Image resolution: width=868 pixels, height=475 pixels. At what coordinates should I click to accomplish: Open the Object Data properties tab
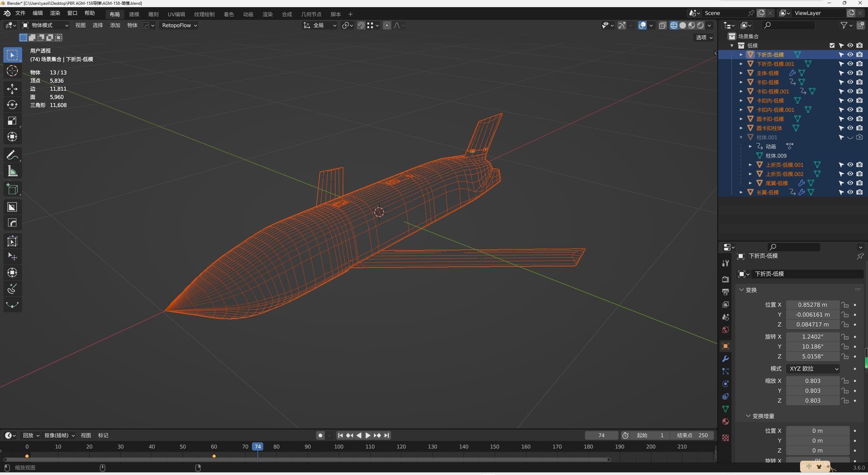[x=725, y=409]
